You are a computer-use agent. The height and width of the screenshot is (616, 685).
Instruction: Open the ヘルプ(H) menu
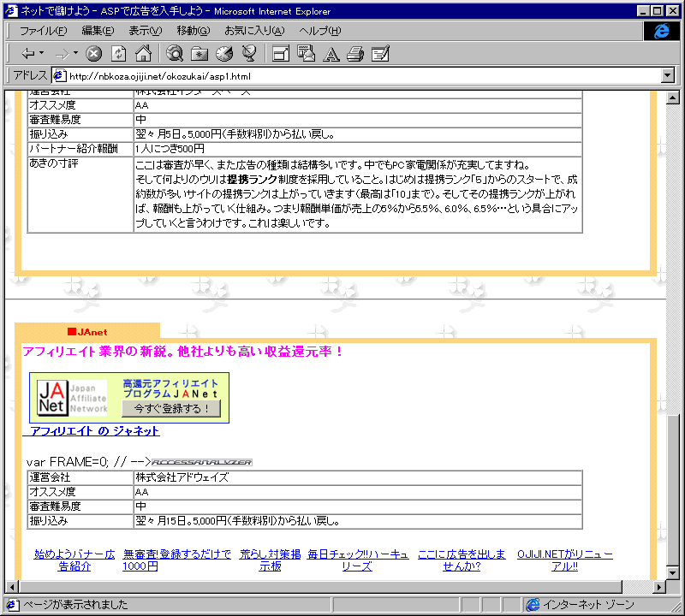[319, 31]
